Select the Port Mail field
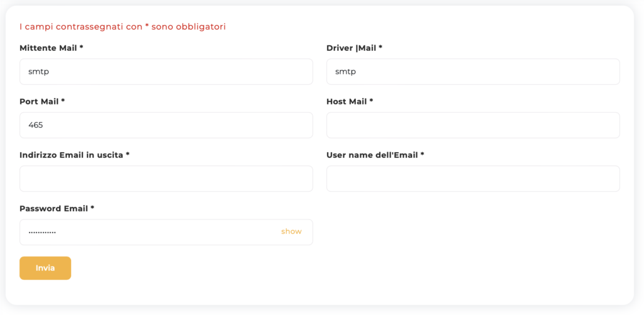The width and height of the screenshot is (644, 315). [166, 125]
